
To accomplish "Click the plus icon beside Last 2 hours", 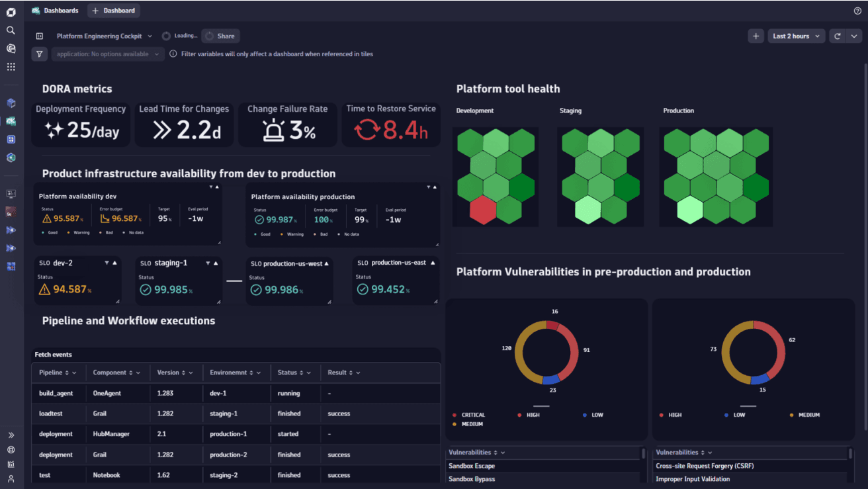I will point(756,36).
